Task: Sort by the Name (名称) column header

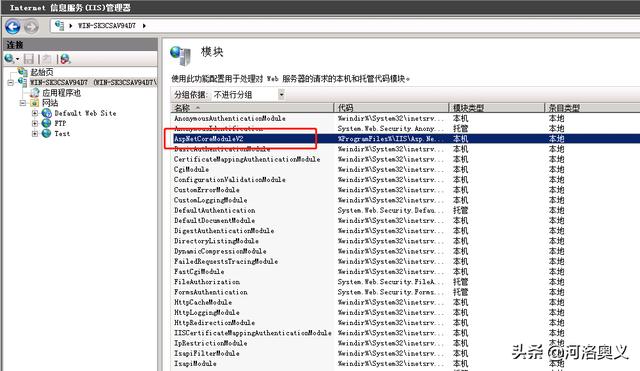Action: [x=252, y=108]
